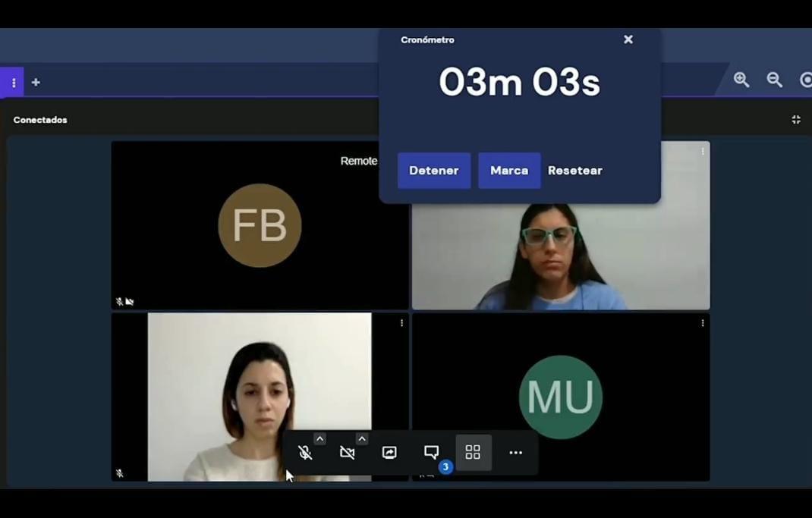Click the zoom in magnifier icon
The width and height of the screenshot is (812, 518).
pos(741,80)
